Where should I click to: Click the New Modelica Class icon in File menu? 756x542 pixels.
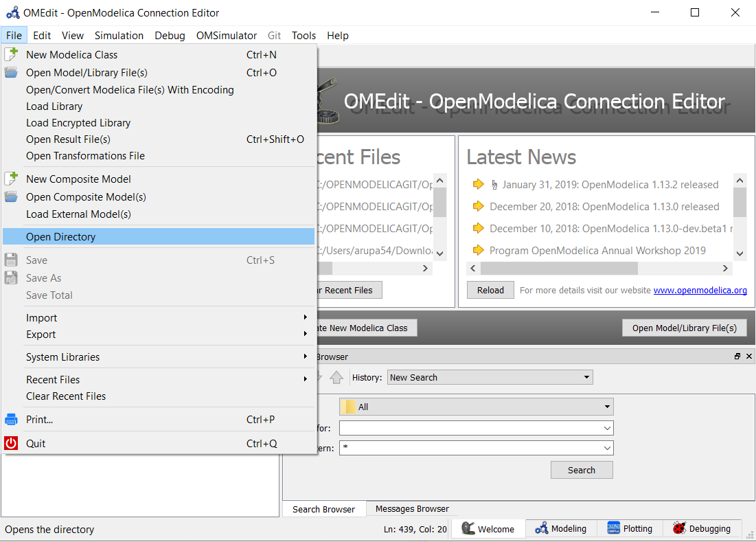pyautogui.click(x=11, y=54)
